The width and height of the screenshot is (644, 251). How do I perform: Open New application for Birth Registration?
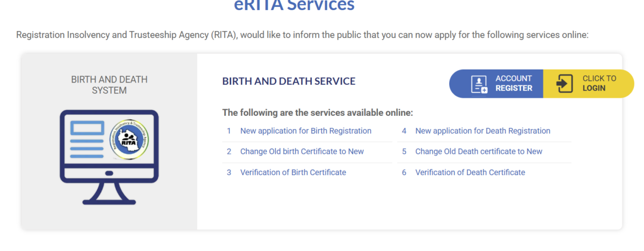306,131
